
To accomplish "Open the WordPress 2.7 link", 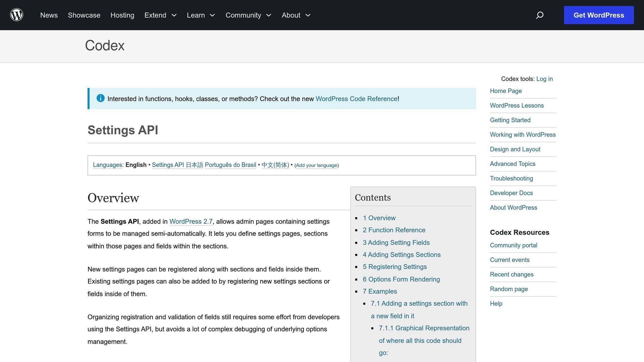I will [x=191, y=222].
